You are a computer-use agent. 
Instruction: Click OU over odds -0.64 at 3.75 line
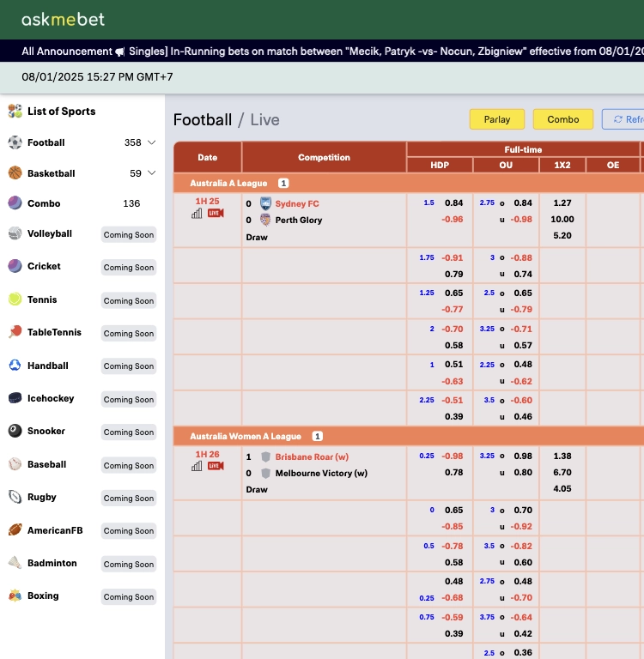pos(521,618)
